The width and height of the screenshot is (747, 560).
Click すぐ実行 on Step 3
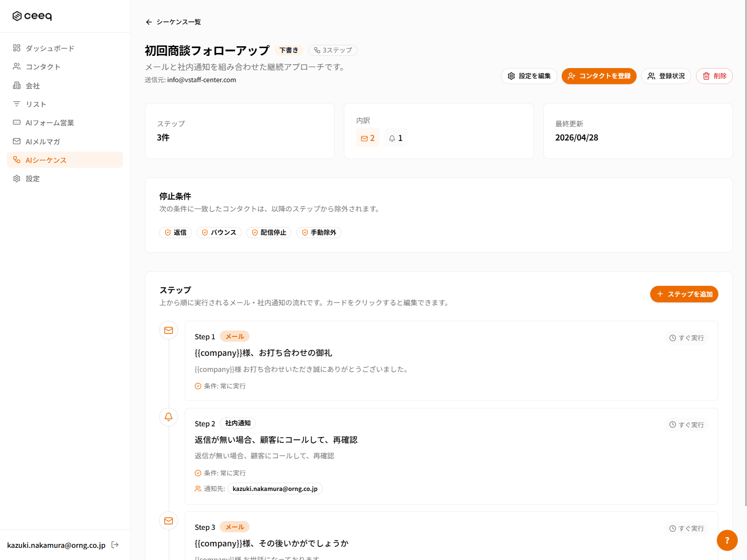click(686, 528)
